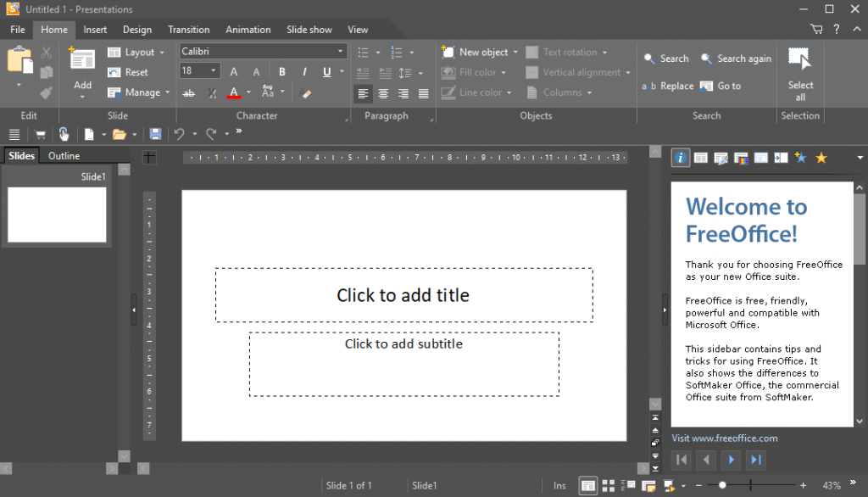Toggle strikethrough formatting
This screenshot has width=868, height=497.
pos(189,93)
